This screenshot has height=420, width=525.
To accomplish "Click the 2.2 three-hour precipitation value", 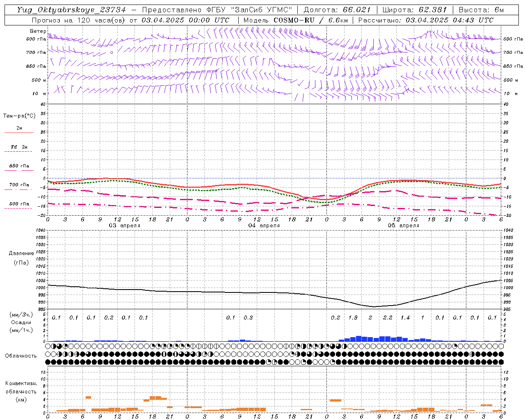I will [388, 317].
